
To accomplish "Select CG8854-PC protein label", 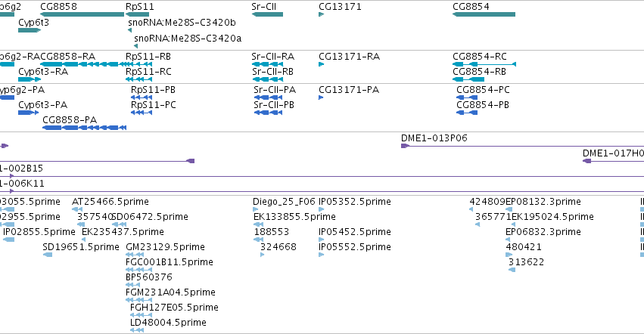I will [483, 89].
